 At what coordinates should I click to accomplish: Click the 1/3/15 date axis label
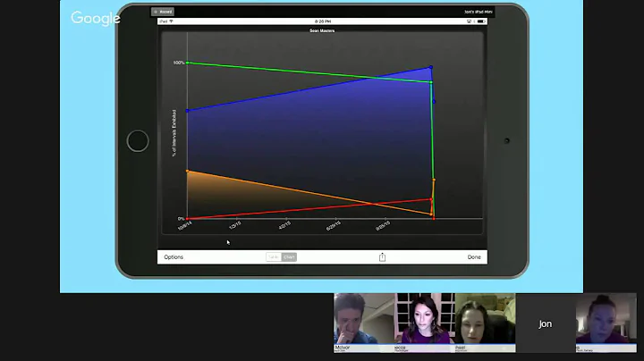coord(235,225)
